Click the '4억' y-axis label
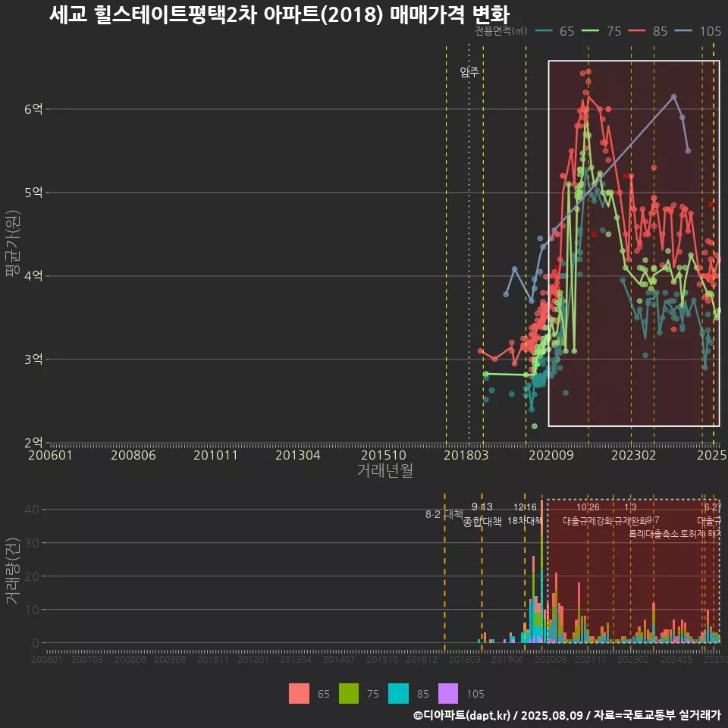Image resolution: width=728 pixels, height=728 pixels. (33, 276)
